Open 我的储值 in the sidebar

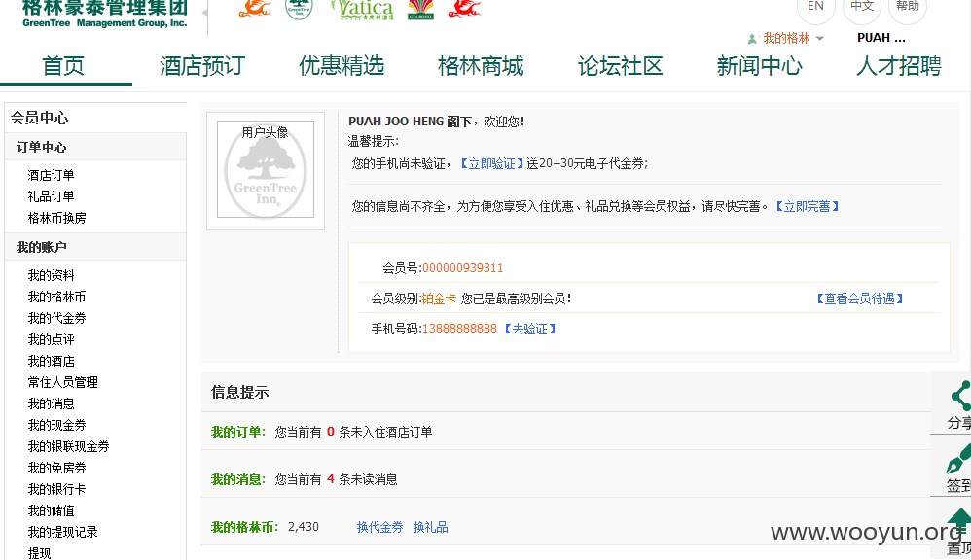51,510
